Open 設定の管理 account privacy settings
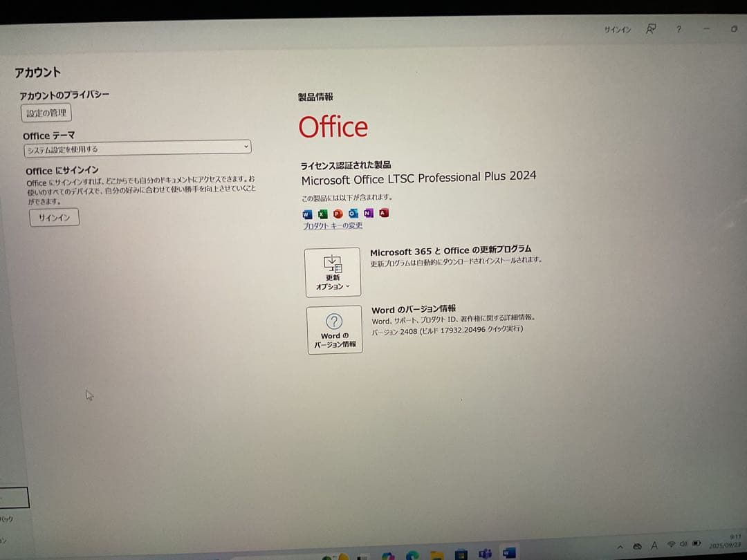The width and height of the screenshot is (747, 560). click(46, 113)
